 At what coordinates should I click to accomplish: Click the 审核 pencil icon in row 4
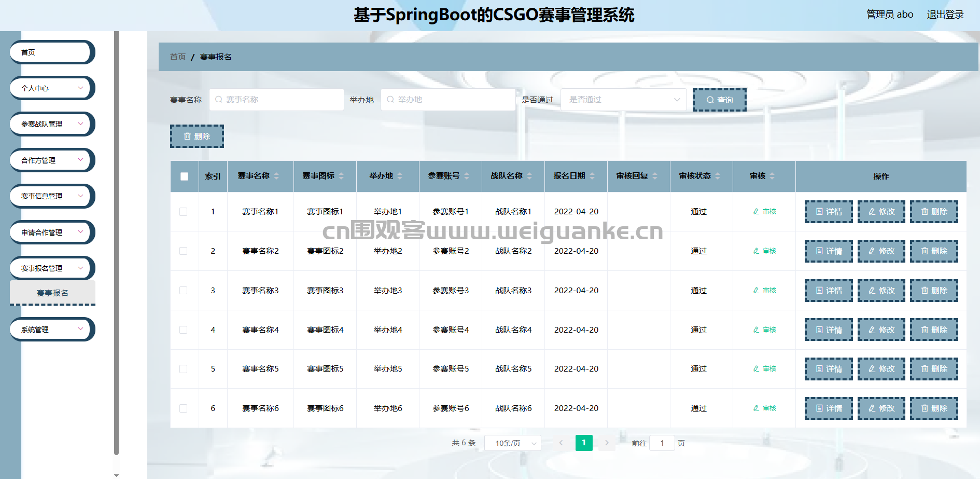pos(756,330)
